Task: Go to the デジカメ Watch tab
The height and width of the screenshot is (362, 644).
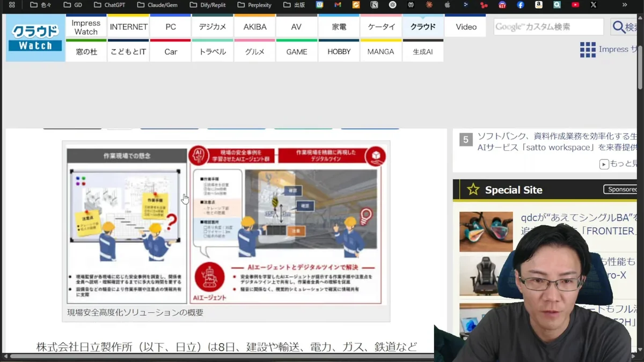Action: (x=213, y=26)
